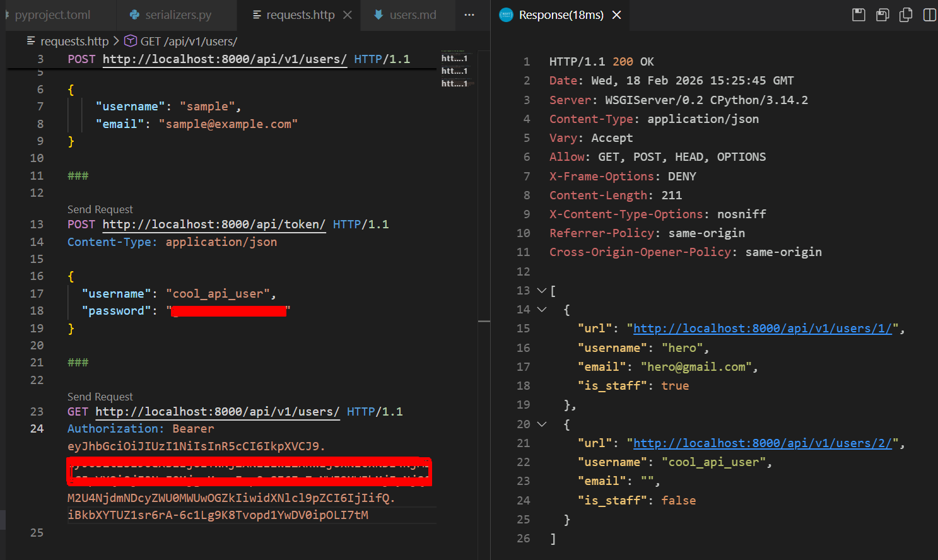Click the GET users URL on line 23
This screenshot has height=560, width=938.
click(x=218, y=412)
